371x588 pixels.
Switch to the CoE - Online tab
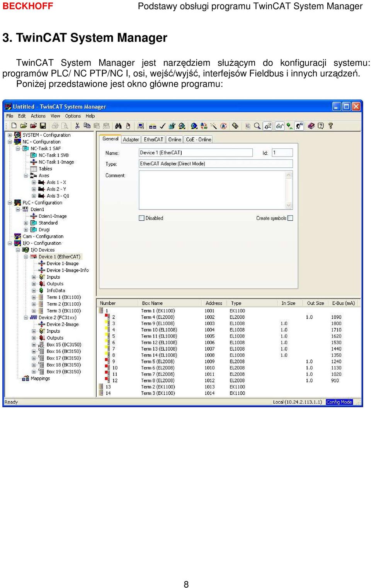tap(199, 140)
